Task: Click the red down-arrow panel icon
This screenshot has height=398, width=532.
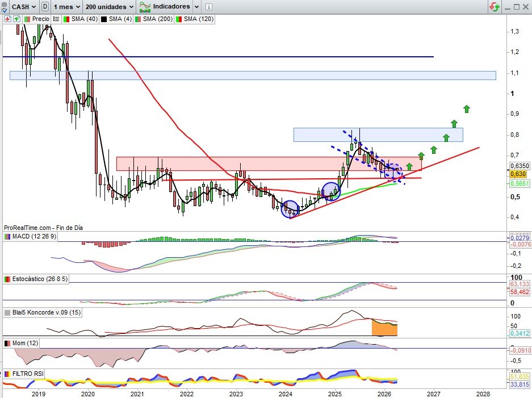Action: (x=7, y=19)
